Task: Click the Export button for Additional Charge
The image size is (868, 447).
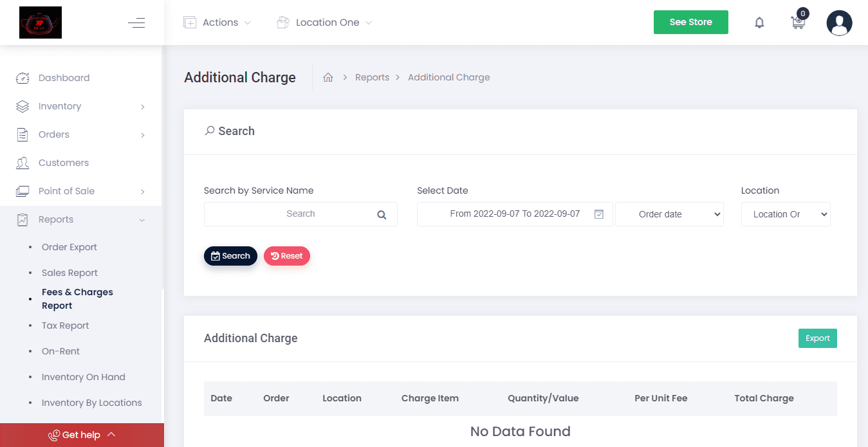Action: pos(817,338)
